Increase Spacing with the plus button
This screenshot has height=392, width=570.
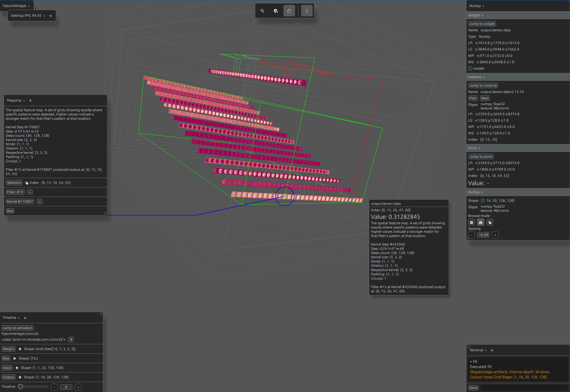click(495, 235)
